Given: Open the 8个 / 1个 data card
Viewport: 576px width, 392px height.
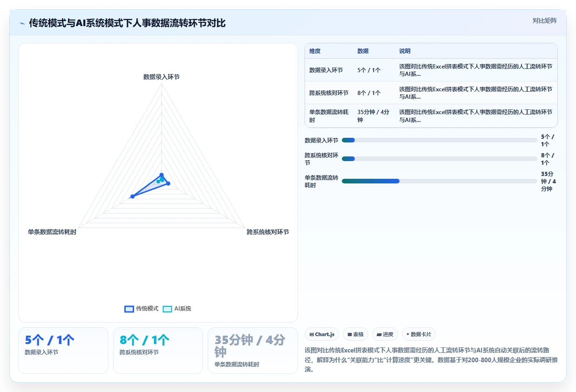Looking at the screenshot, I should tap(158, 350).
